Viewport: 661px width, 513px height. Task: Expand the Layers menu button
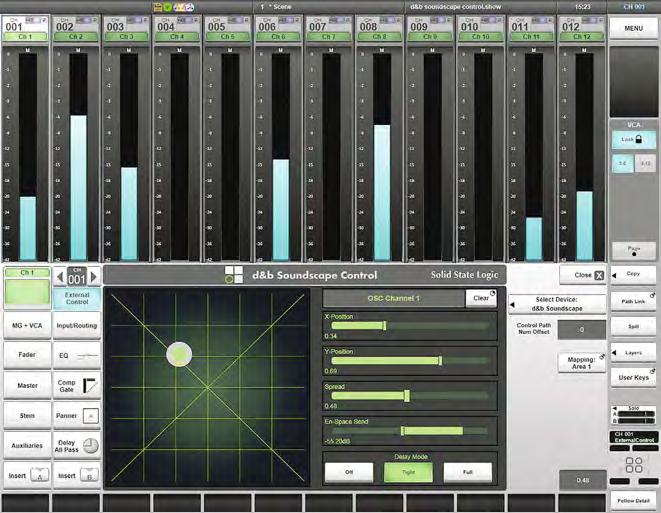(x=633, y=353)
